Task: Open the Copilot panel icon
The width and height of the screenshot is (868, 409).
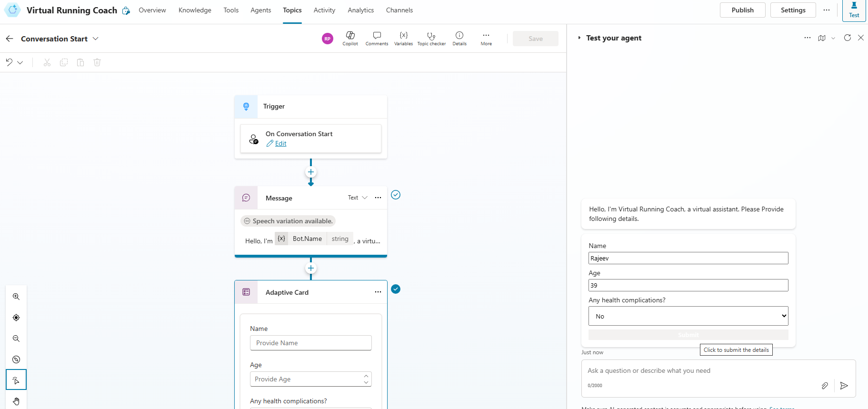Action: 350,38
